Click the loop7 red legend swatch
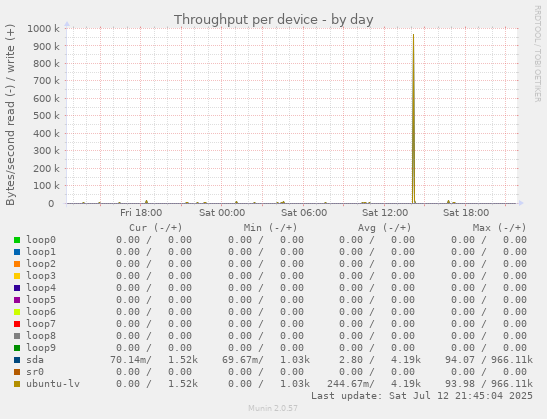This screenshot has width=547, height=419. 17,324
